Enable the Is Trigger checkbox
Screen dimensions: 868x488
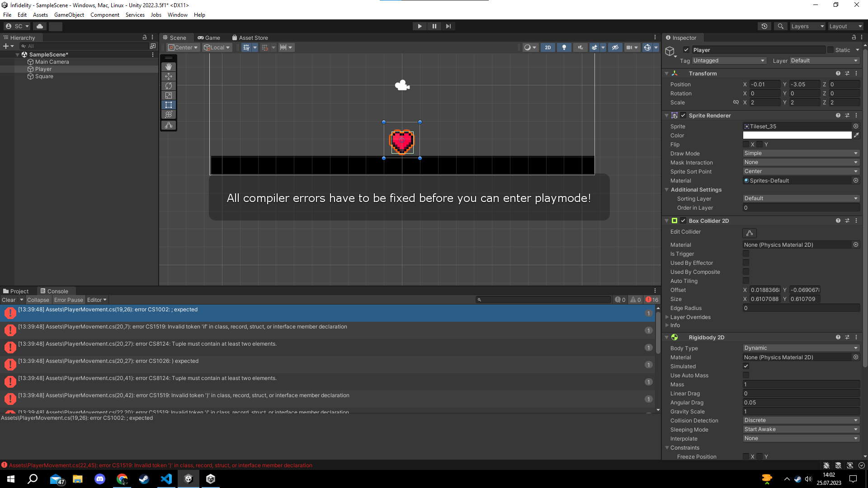[746, 254]
